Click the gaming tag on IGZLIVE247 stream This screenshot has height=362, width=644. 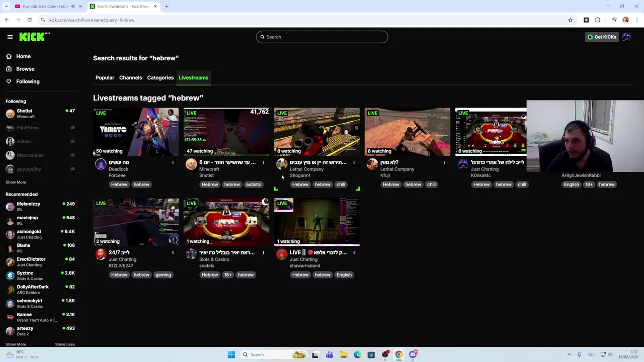163,275
